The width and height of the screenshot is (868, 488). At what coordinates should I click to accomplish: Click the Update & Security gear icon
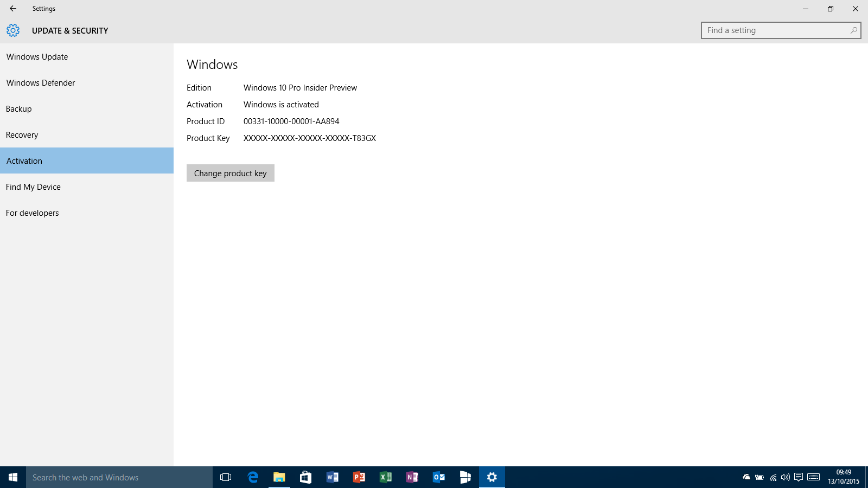click(x=13, y=30)
